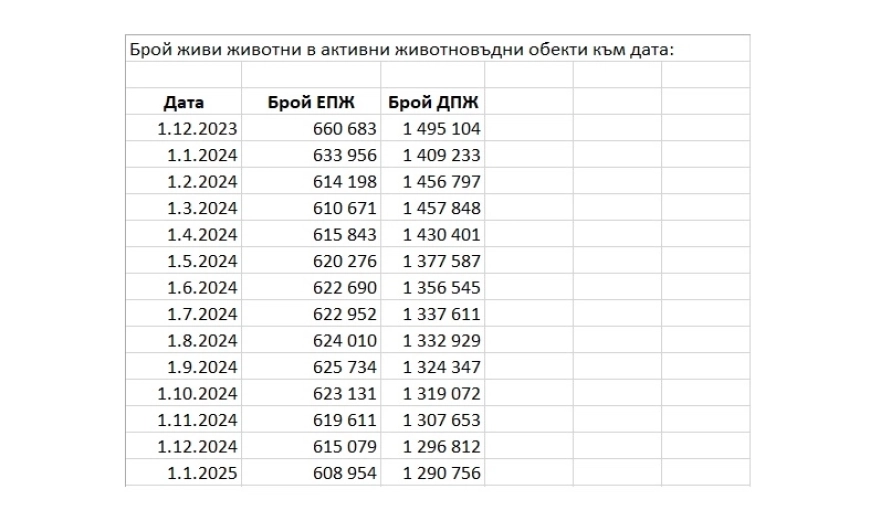Select the Брой ДПЖ column header
870x521 pixels.
(434, 102)
